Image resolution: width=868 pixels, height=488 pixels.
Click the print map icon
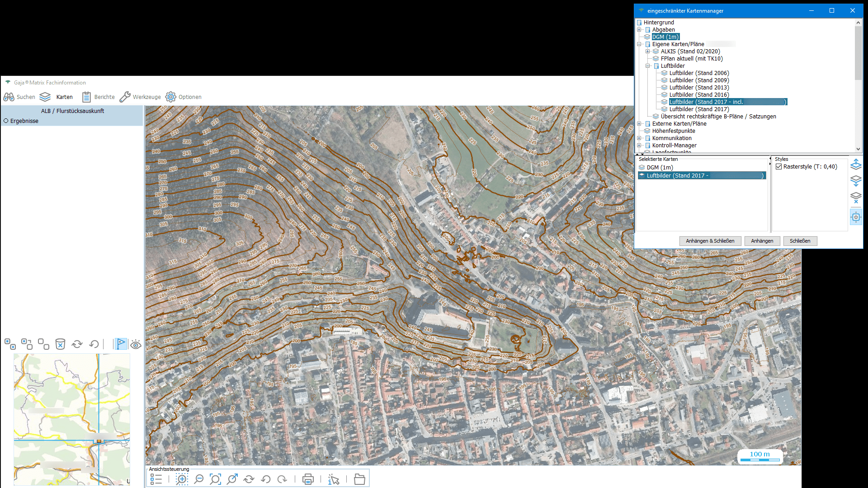(308, 479)
